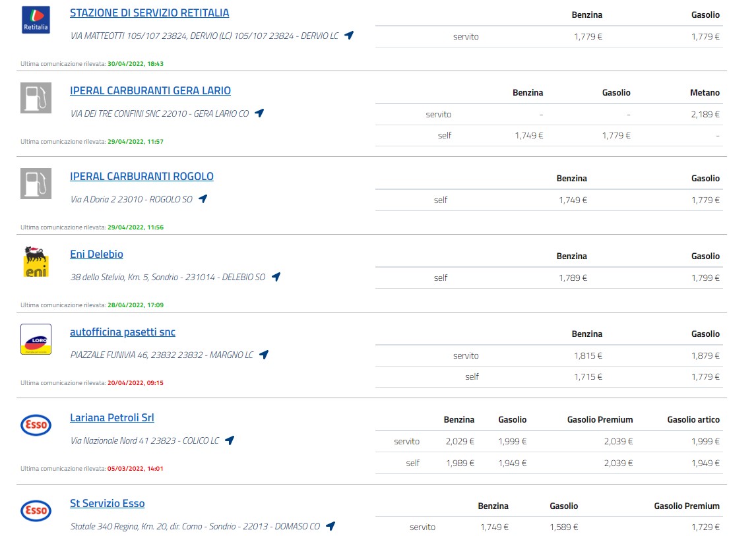756x536 pixels.
Task: Click Lariana self Gasolio artico 1,949 €
Action: [x=705, y=463]
